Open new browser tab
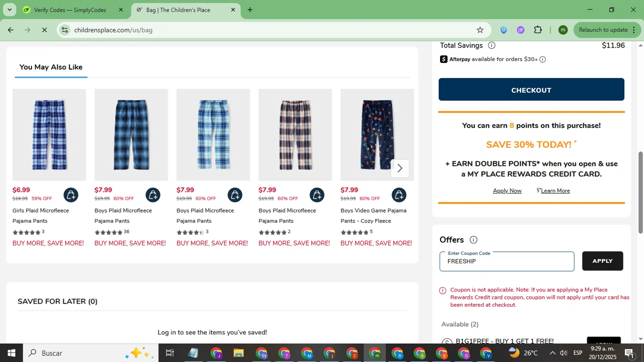644x362 pixels. point(250,10)
